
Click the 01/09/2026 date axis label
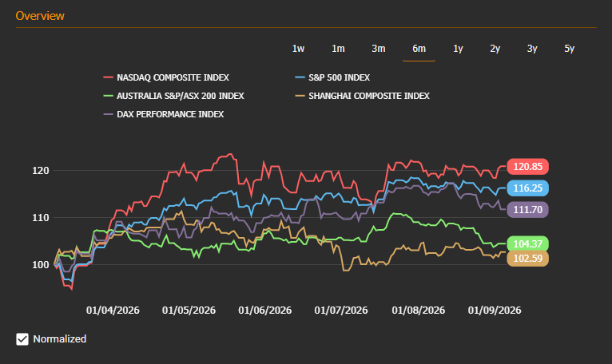(495, 311)
